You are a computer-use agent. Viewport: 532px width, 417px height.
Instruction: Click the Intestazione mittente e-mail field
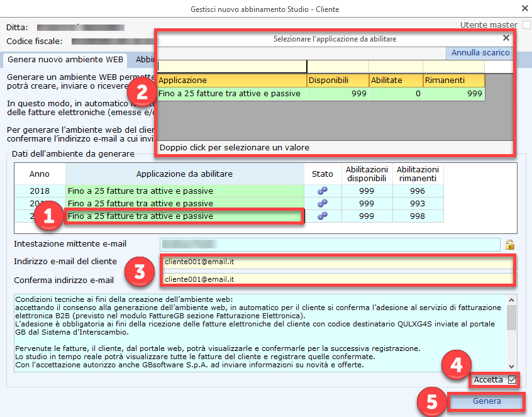click(x=330, y=244)
